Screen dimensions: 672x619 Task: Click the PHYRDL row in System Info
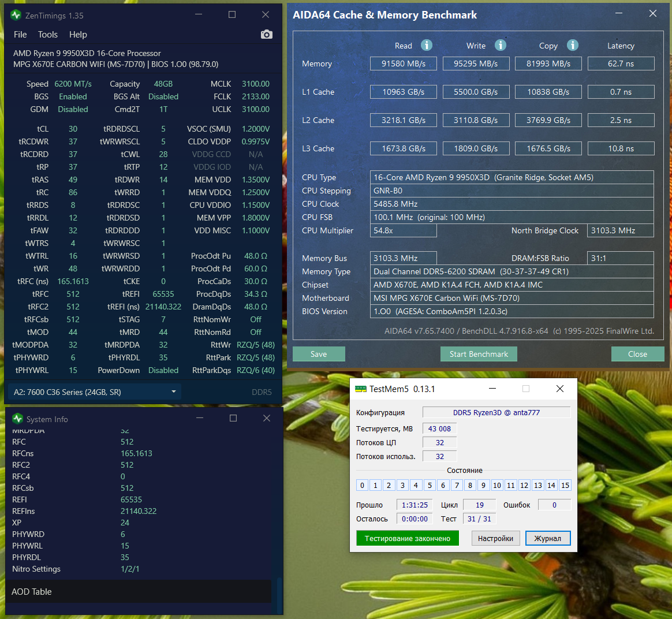point(138,557)
